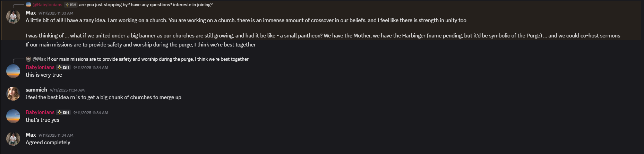Viewport: 644px width, 154px height.
Task: Click Babylonians' avatar beside "that's true yes"
Action: pos(13,116)
